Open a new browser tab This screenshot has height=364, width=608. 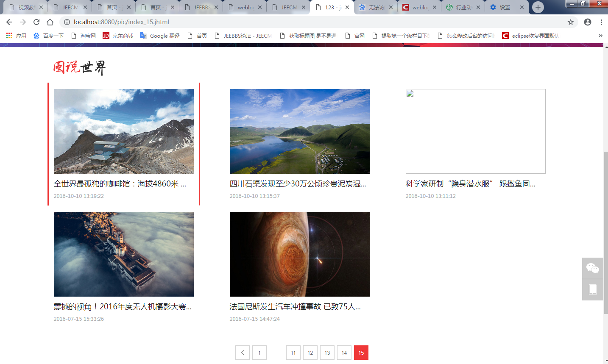tap(538, 7)
